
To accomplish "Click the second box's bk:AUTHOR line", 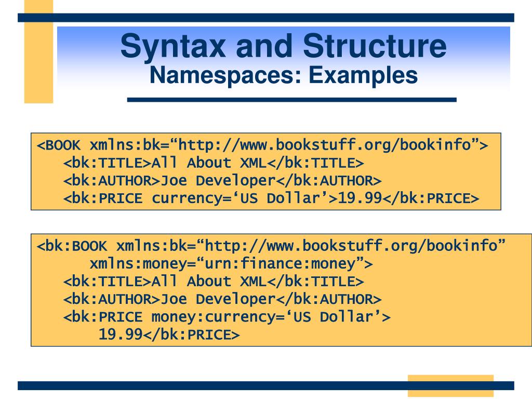I will [222, 299].
